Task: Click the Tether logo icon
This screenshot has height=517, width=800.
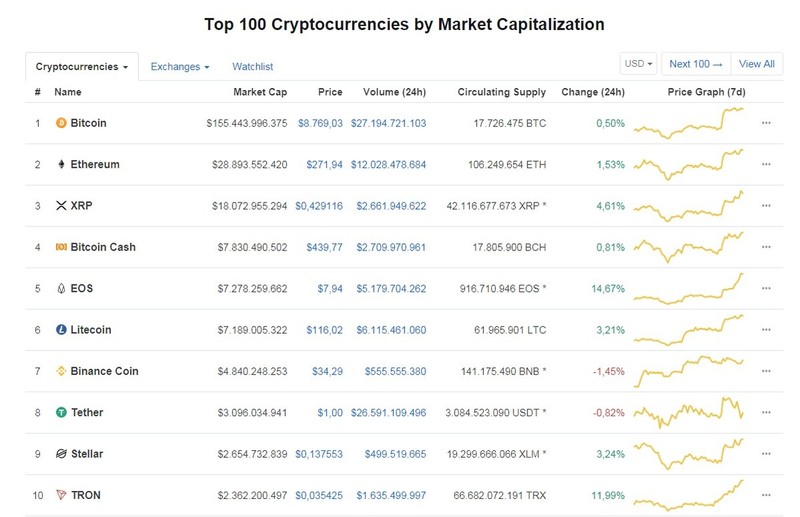Action: click(61, 412)
